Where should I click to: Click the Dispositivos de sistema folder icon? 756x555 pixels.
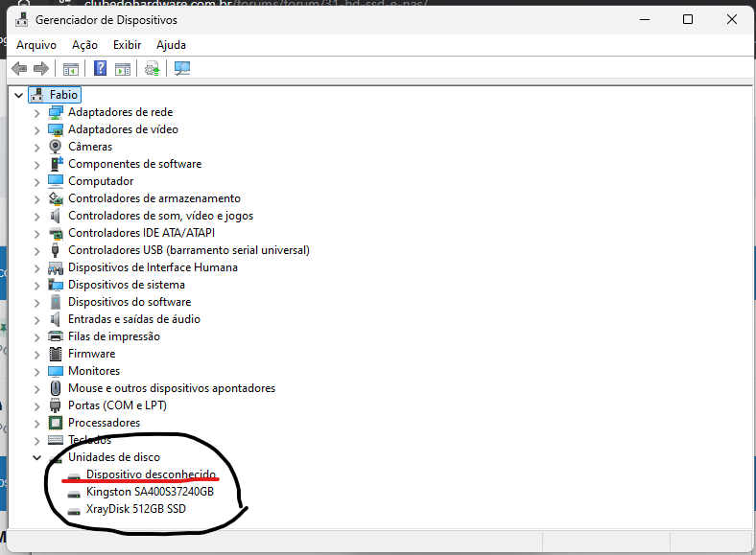coord(56,285)
